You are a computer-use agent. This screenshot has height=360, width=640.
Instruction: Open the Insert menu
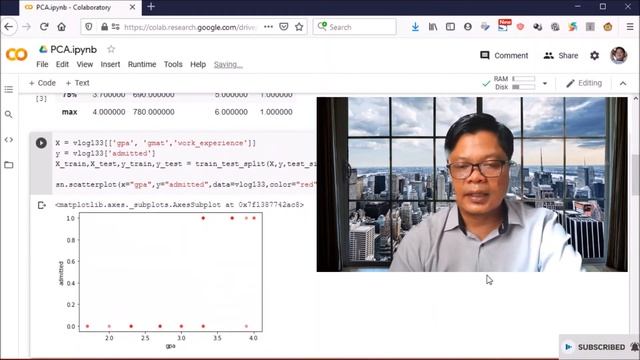pyautogui.click(x=110, y=64)
